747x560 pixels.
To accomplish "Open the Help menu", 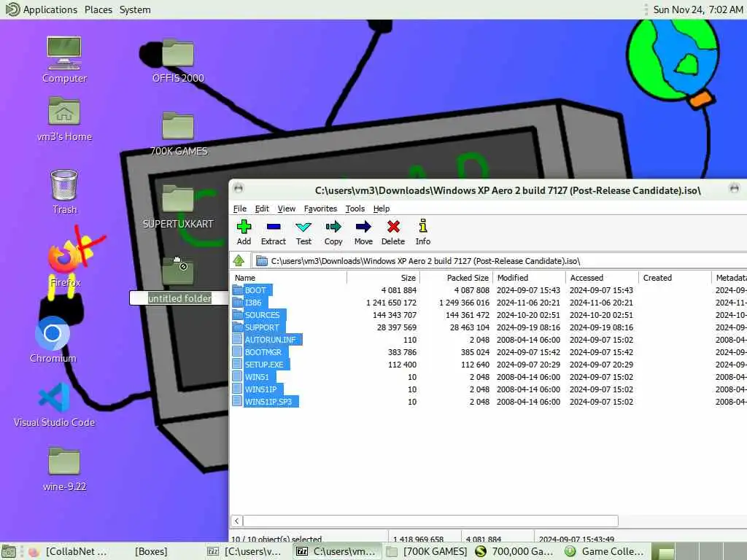I will click(381, 209).
